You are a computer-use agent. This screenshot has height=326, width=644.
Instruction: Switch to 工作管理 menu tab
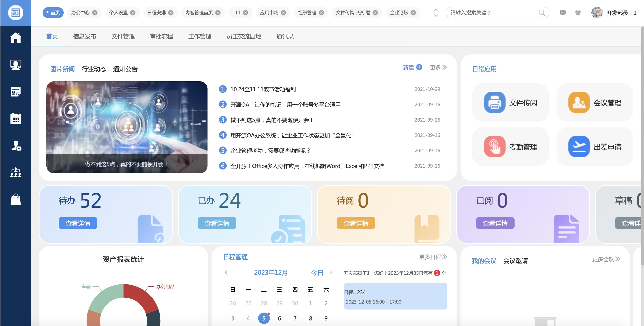pos(200,36)
